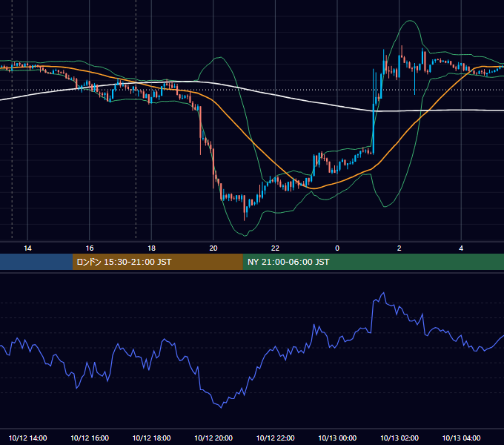This screenshot has height=445, width=504.
Task: Click the 10/13 04:00 date label
Action: tap(461, 438)
